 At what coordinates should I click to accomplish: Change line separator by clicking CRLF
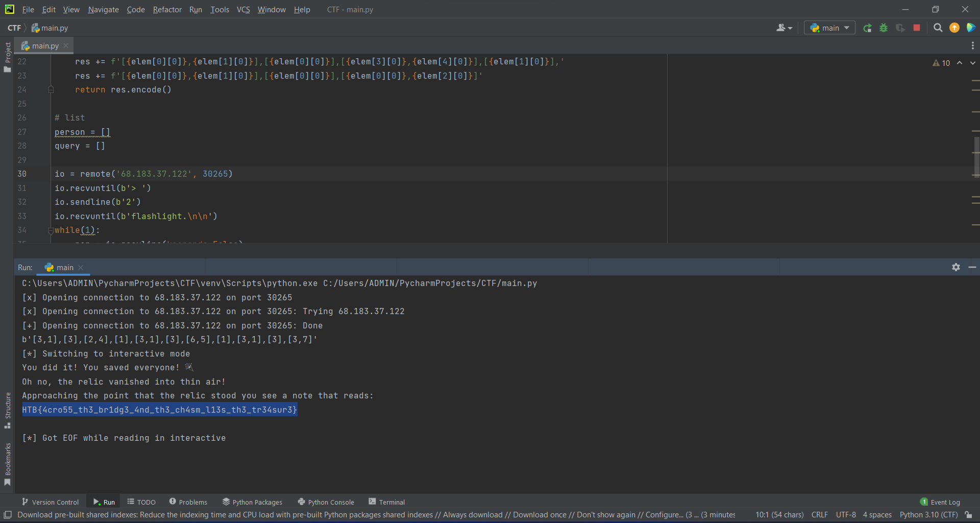[x=819, y=515]
